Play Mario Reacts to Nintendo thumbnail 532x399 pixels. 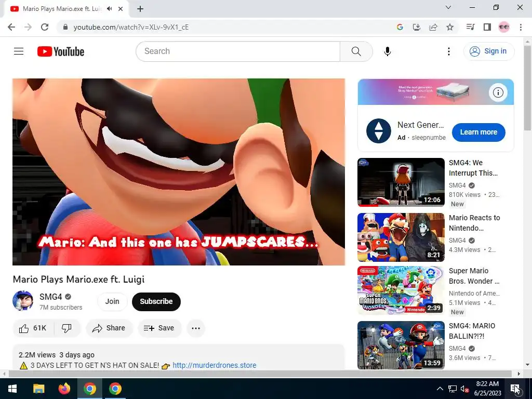[x=401, y=237]
